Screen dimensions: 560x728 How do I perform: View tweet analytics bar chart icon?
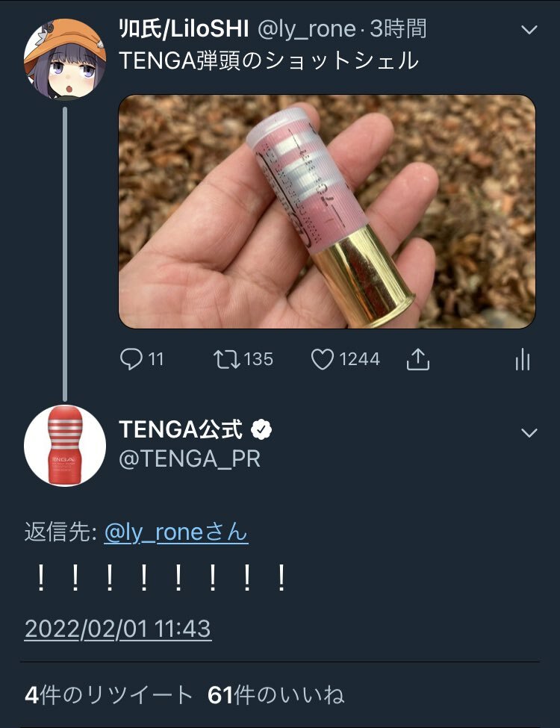[523, 359]
